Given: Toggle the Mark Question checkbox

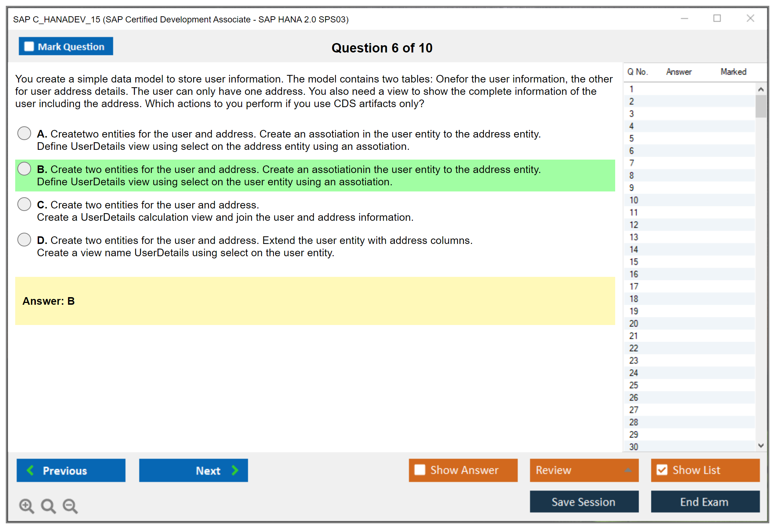Looking at the screenshot, I should [29, 47].
